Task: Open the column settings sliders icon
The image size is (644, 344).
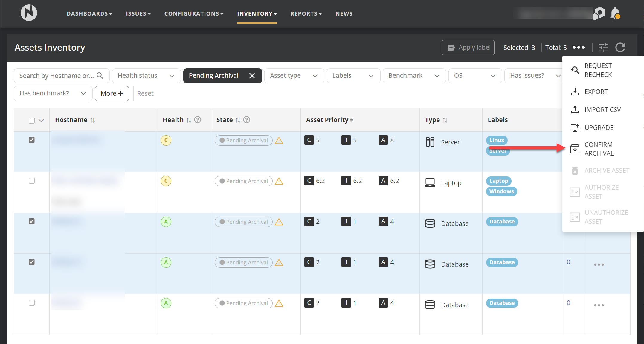Action: (x=603, y=48)
